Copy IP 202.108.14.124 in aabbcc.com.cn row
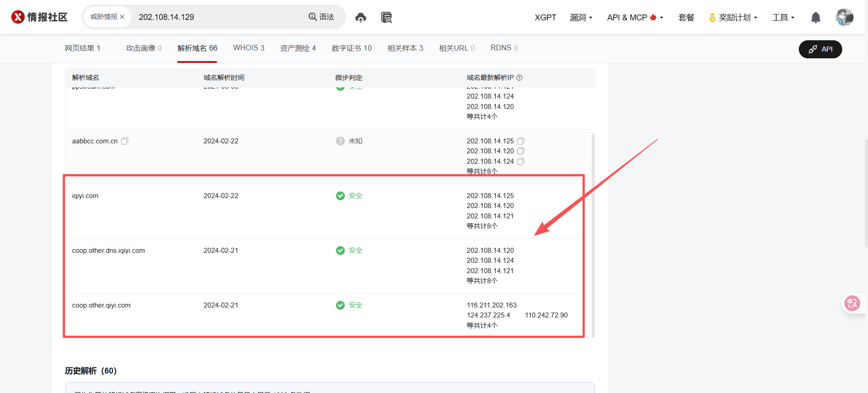The width and height of the screenshot is (868, 393). (521, 161)
